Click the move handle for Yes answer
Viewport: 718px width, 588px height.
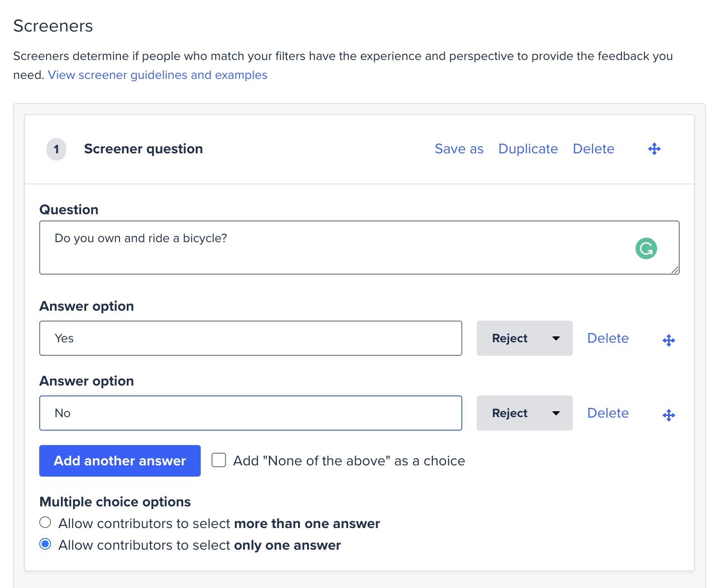point(669,340)
